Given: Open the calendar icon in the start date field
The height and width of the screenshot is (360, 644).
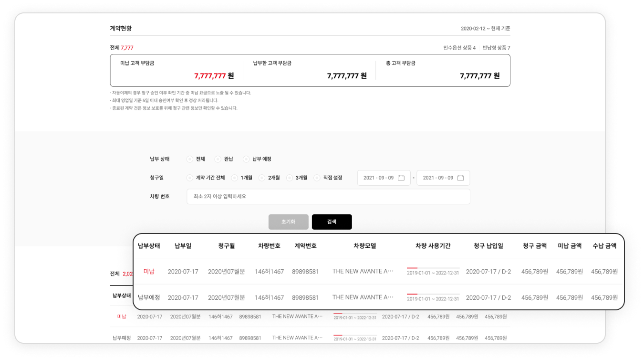Looking at the screenshot, I should point(401,178).
